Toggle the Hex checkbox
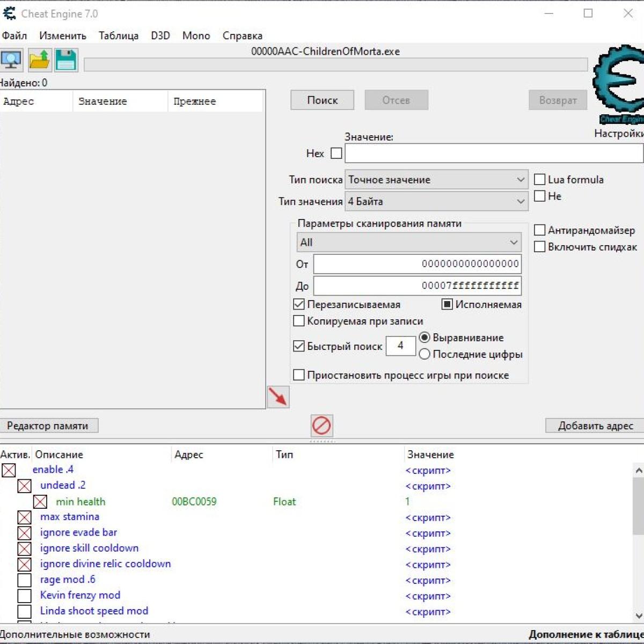This screenshot has height=644, width=644. point(336,153)
